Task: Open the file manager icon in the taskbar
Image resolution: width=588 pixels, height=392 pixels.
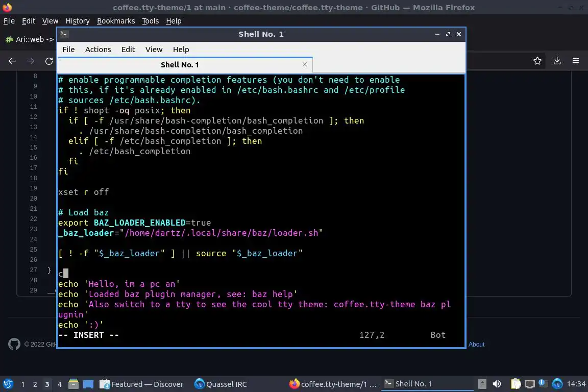Action: tap(73, 384)
